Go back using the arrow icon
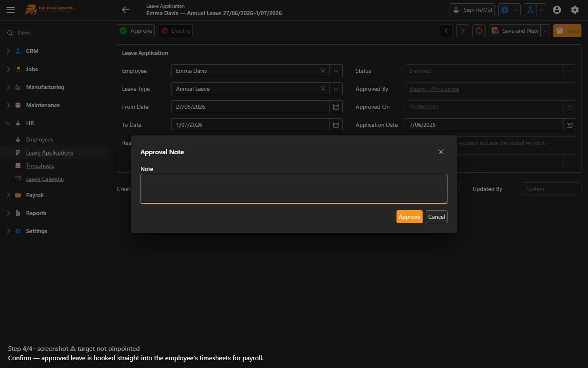The width and height of the screenshot is (588, 368). pos(126,10)
